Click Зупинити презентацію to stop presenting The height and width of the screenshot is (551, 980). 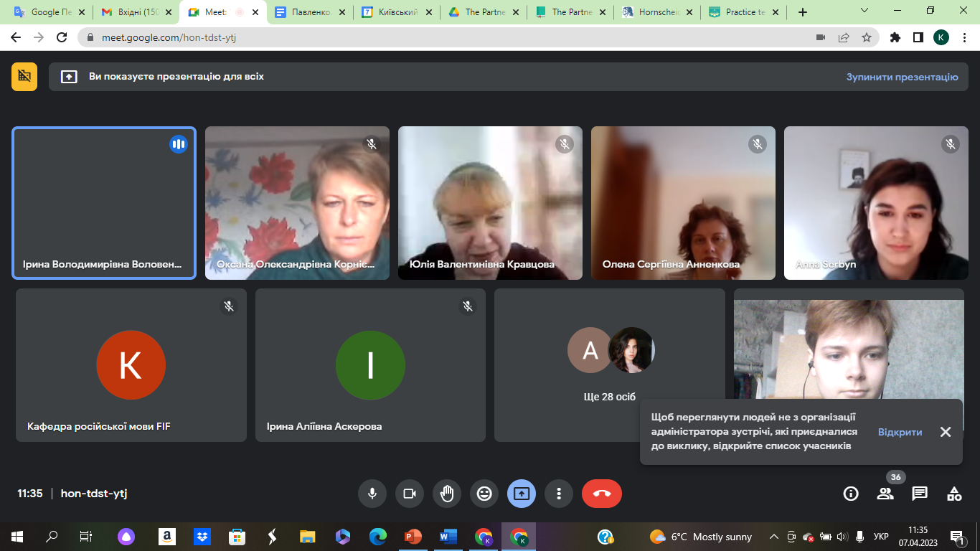(x=902, y=77)
